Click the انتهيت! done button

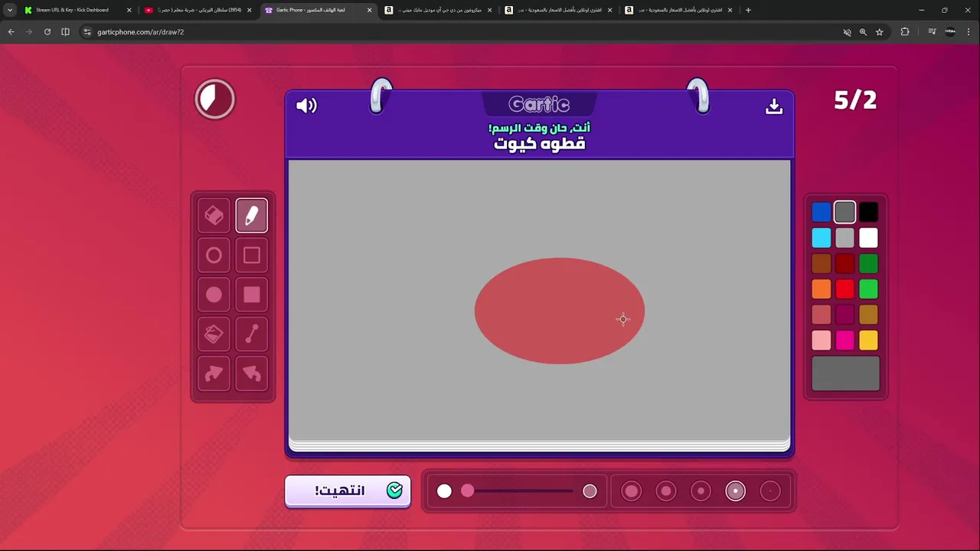pos(348,491)
